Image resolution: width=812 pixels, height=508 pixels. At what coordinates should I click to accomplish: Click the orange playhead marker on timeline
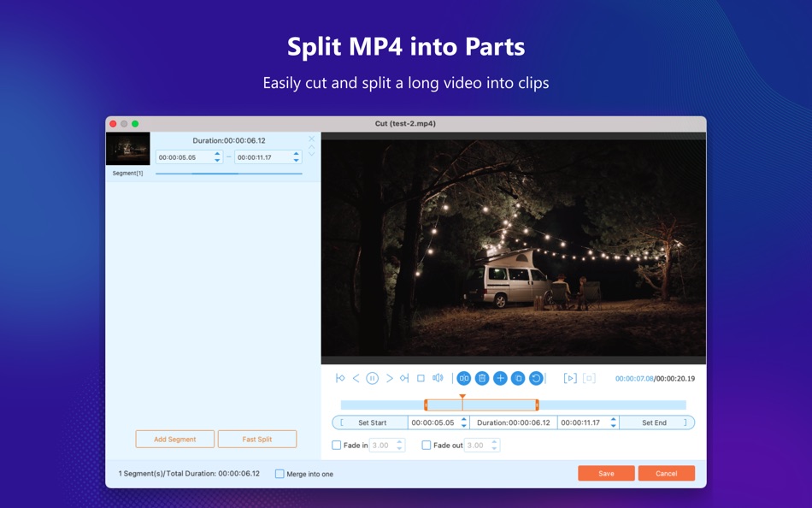click(x=462, y=397)
